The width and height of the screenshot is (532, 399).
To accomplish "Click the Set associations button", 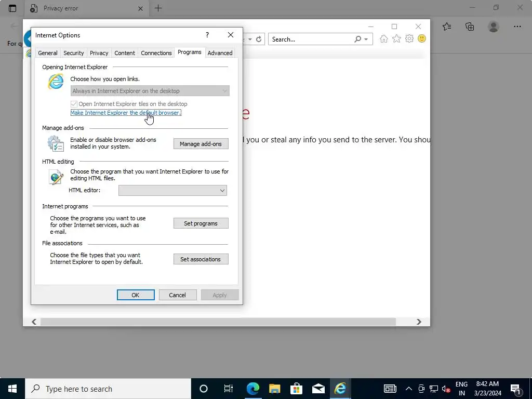I will tap(201, 259).
